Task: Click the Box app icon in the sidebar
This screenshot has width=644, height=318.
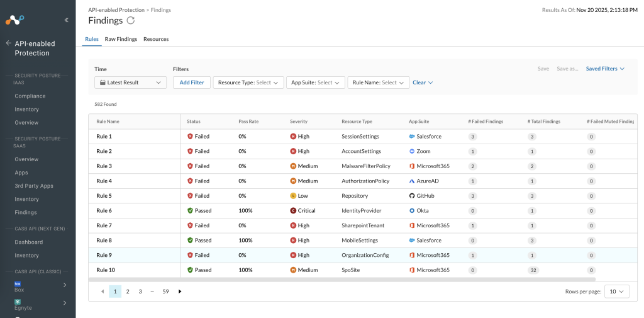Action: 18,283
